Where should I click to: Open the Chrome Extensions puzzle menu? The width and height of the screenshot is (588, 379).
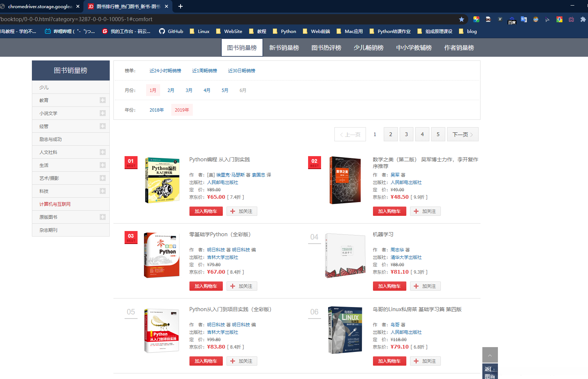583,19
